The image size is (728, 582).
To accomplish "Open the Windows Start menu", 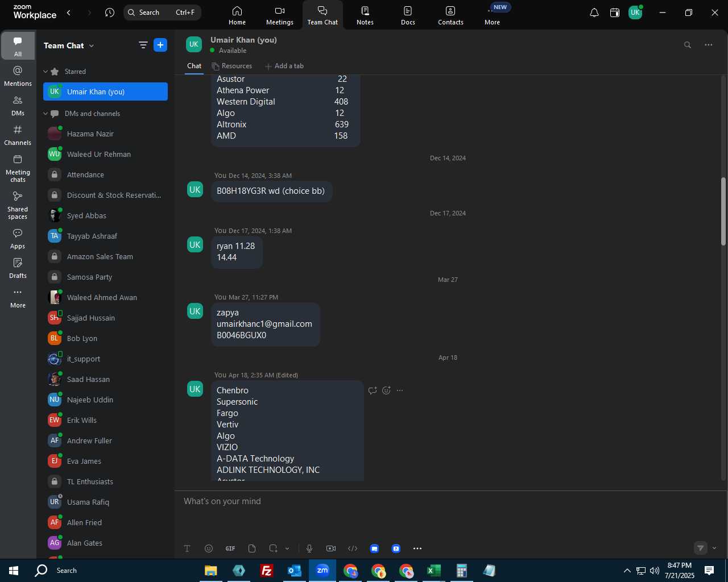I will [14, 571].
